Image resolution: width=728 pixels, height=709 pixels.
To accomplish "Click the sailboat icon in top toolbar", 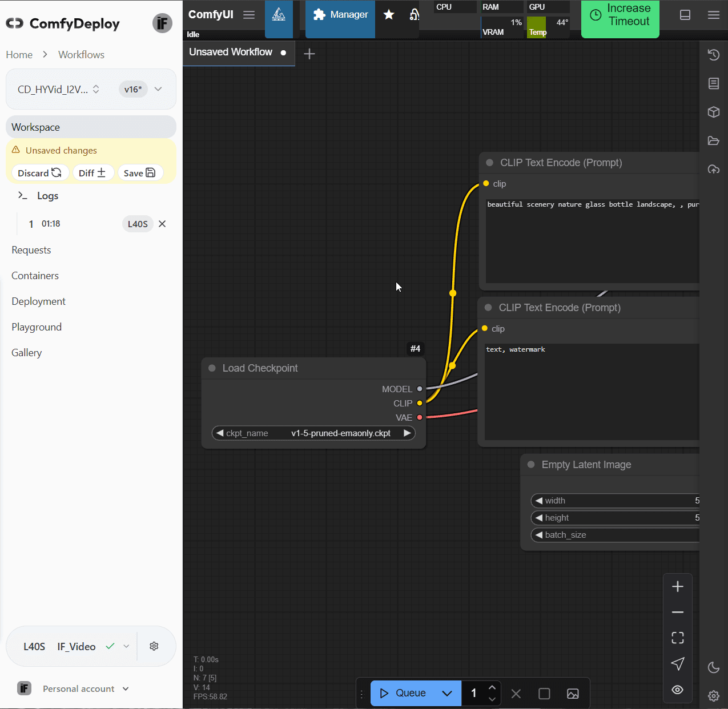I will click(279, 15).
